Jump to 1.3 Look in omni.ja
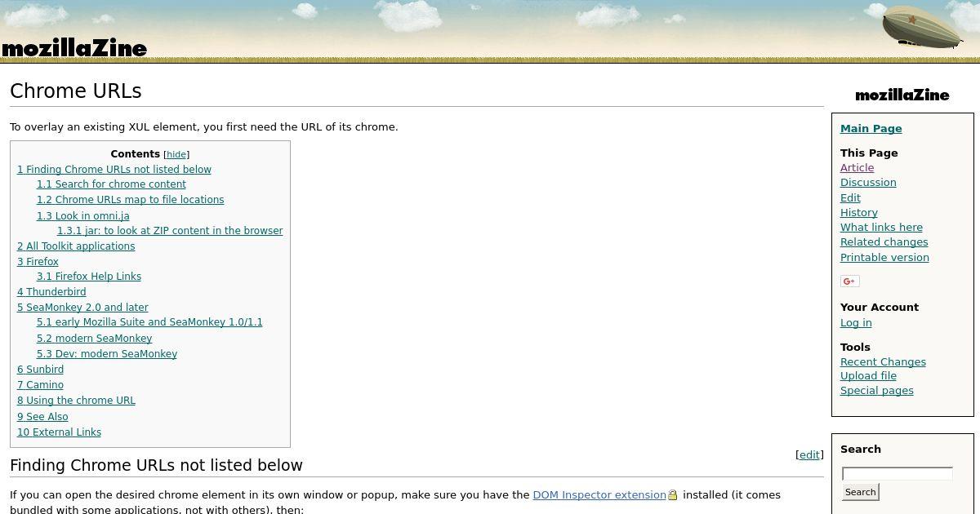Screen dimensions: 980x514 tap(82, 216)
